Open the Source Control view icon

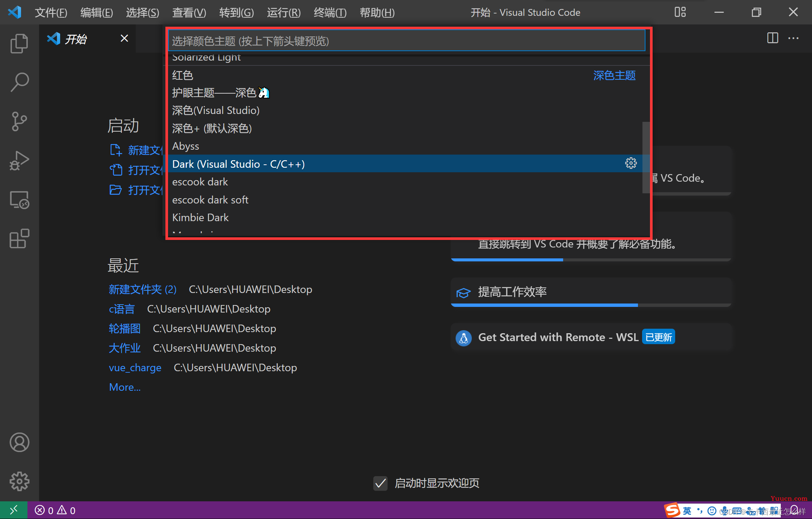19,121
